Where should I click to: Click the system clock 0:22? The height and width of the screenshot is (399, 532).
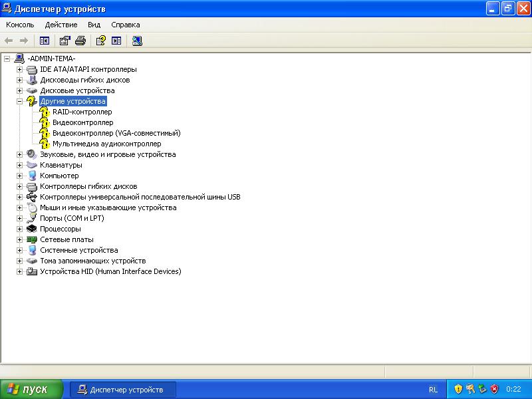click(513, 389)
